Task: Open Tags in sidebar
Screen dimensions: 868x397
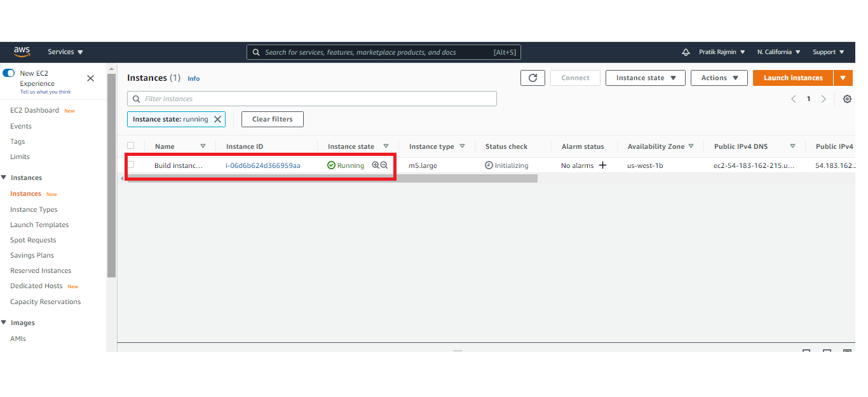Action: pos(18,141)
